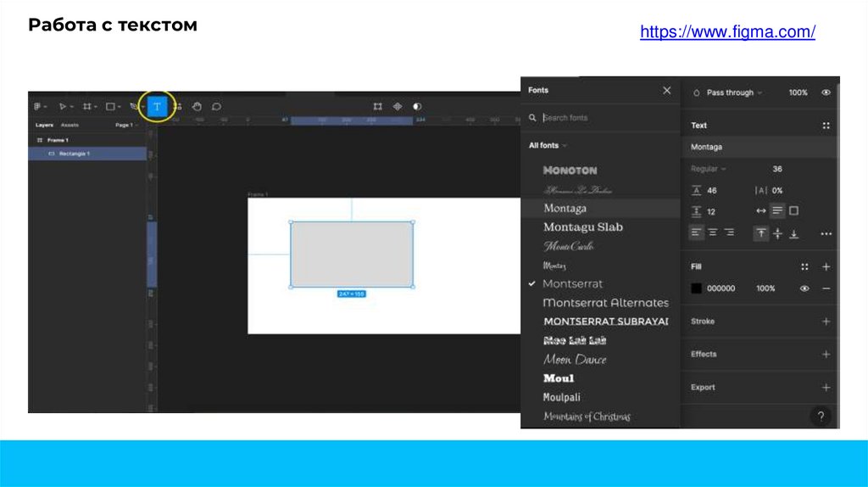The height and width of the screenshot is (487, 868).
Task: Switch to the Assets tab
Action: pos(70,126)
